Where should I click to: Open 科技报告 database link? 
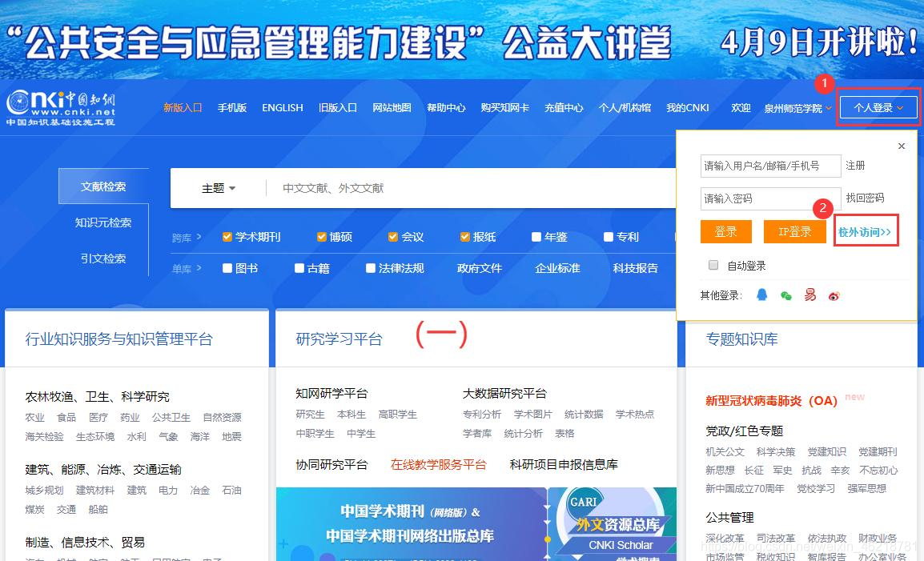coord(635,268)
